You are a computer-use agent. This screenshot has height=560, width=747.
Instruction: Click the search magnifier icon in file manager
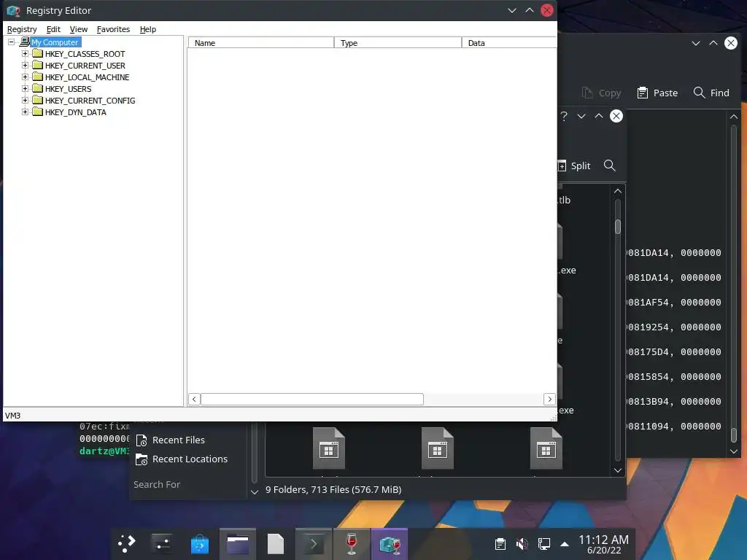(609, 166)
